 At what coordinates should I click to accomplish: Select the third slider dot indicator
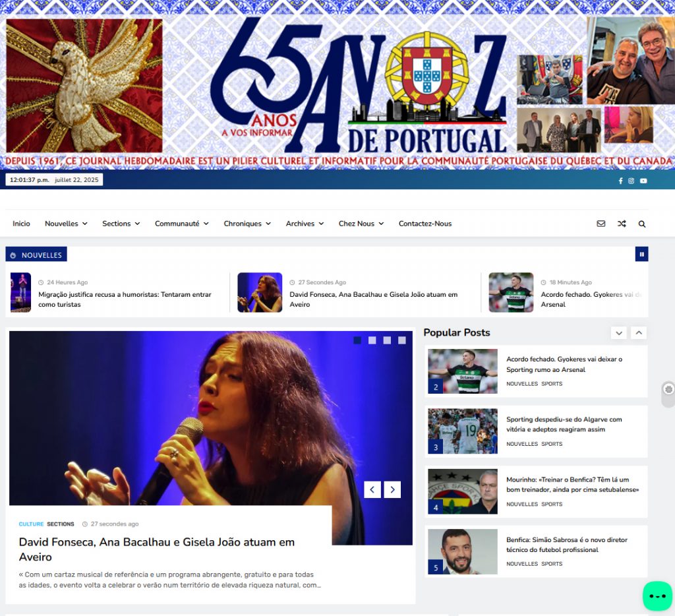[x=387, y=340]
